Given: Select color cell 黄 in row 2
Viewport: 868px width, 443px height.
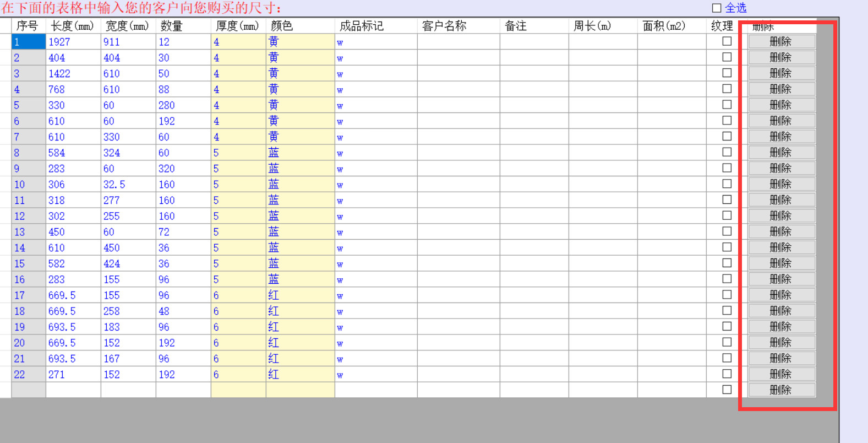Looking at the screenshot, I should [301, 58].
